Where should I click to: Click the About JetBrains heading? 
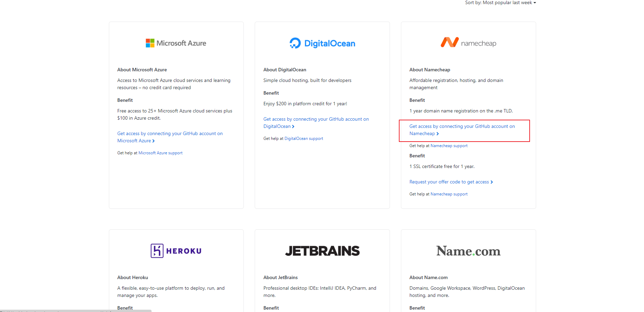(280, 277)
